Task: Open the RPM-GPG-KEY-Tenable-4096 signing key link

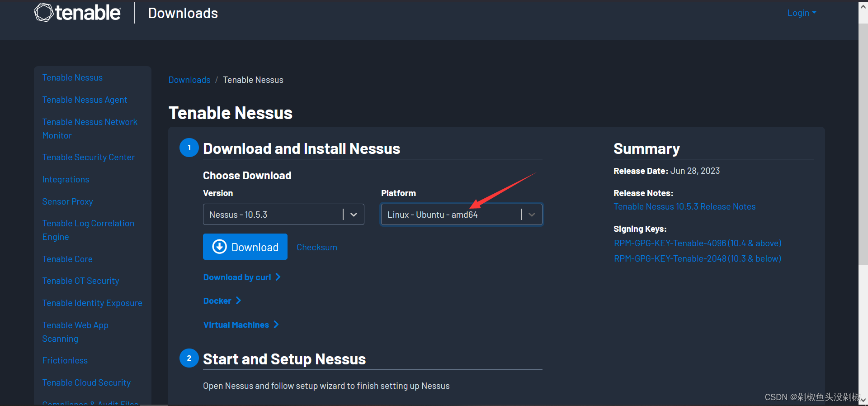Action: (698, 243)
